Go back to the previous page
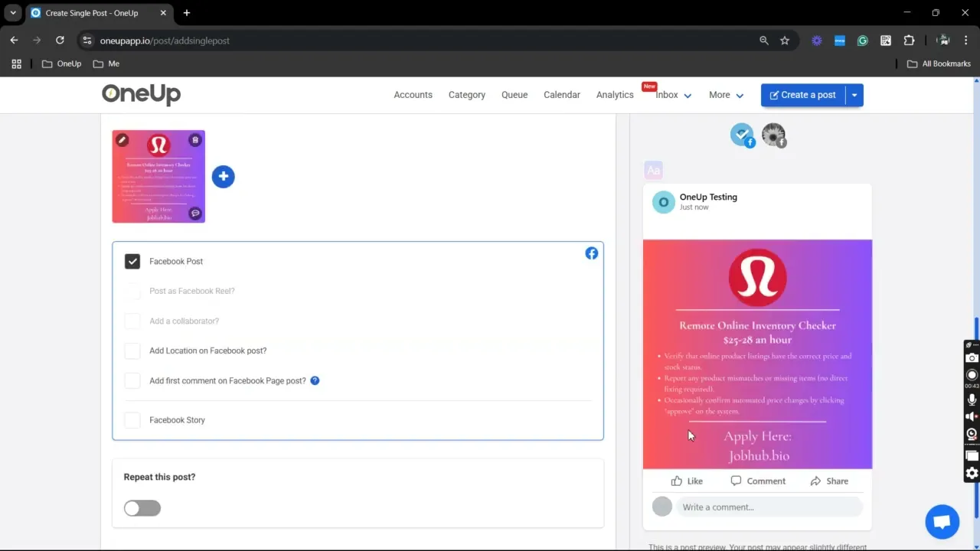 (14, 41)
